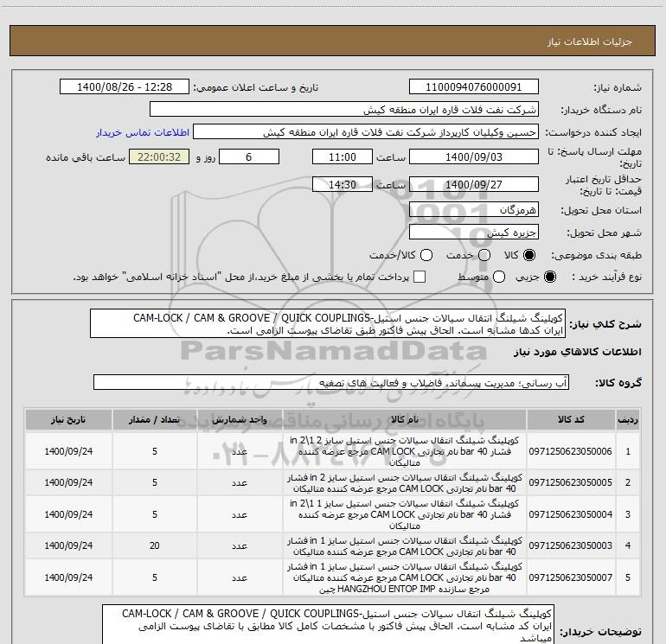Viewport: 666px width, 644px height.
Task: Click the response deadline time 11:00
Action: pos(343,156)
